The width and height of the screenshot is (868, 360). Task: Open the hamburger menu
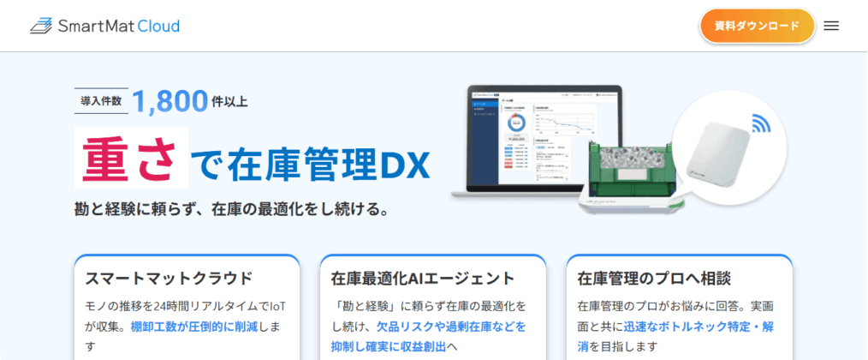(831, 26)
